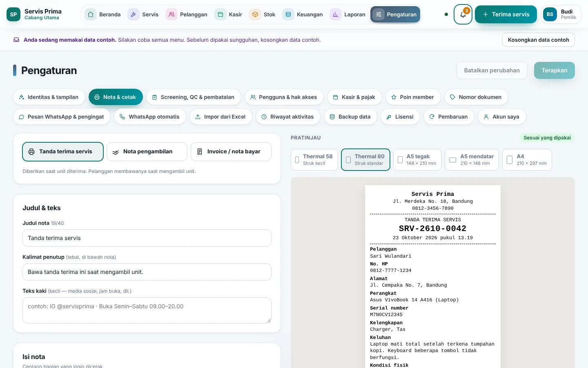Select Invoice / nota bayar type
The height and width of the screenshot is (368, 588).
pyautogui.click(x=231, y=152)
